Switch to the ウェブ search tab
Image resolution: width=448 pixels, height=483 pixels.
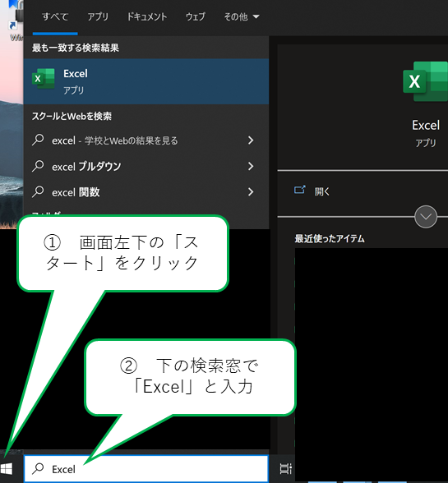(x=195, y=16)
